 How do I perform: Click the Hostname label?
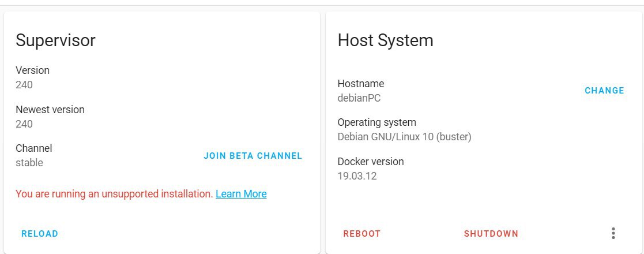(360, 84)
